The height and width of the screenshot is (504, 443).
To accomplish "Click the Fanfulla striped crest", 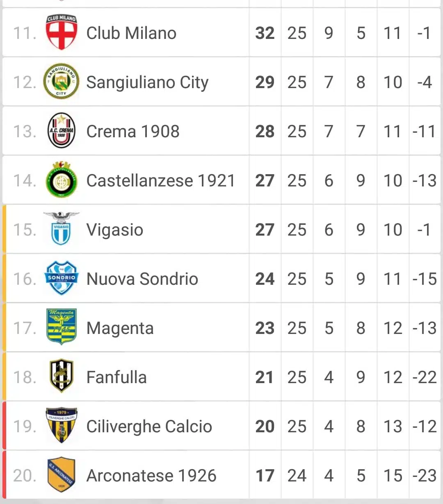I will click(61, 376).
